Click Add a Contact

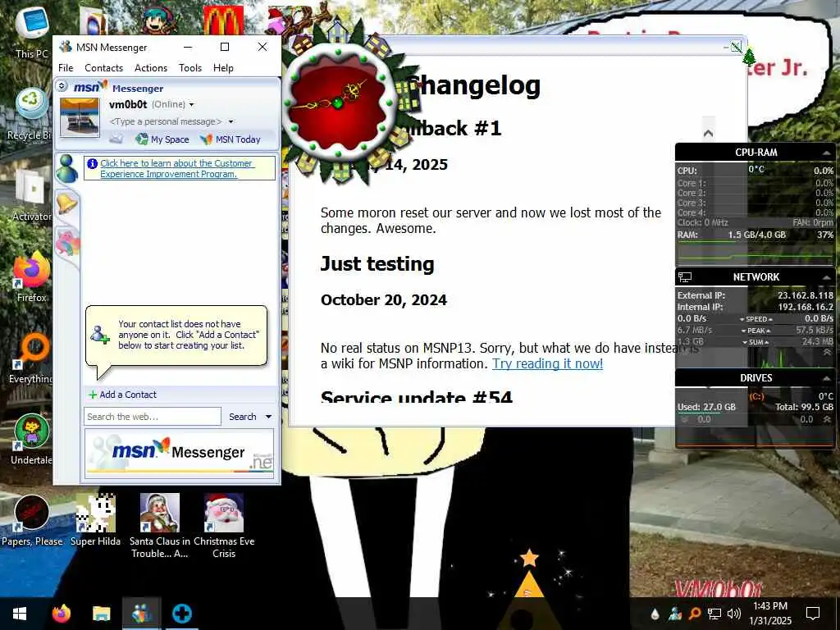(123, 395)
